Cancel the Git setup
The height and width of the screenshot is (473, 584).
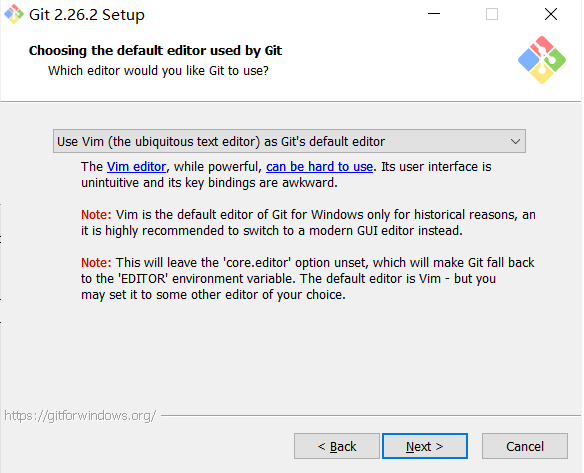[x=525, y=446]
